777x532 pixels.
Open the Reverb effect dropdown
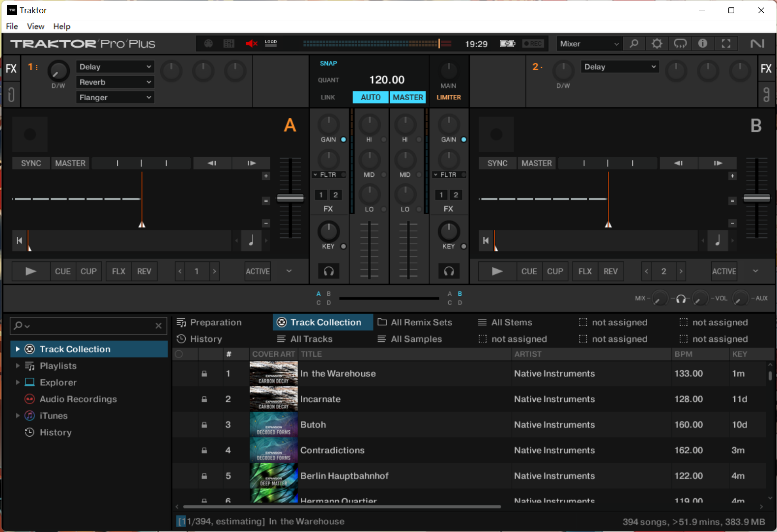pyautogui.click(x=115, y=82)
